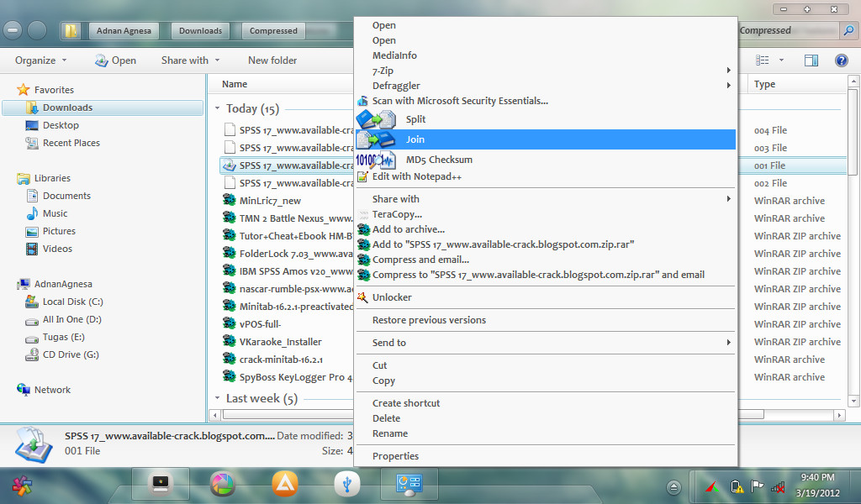Screen dimensions: 861x504
Task: Click the Compressed search field
Action: click(x=789, y=31)
